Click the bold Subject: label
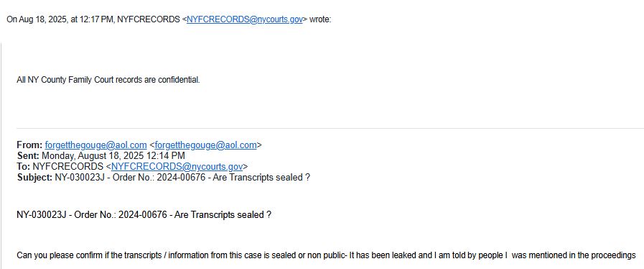Screen dimensions: 644x269 (x=34, y=178)
